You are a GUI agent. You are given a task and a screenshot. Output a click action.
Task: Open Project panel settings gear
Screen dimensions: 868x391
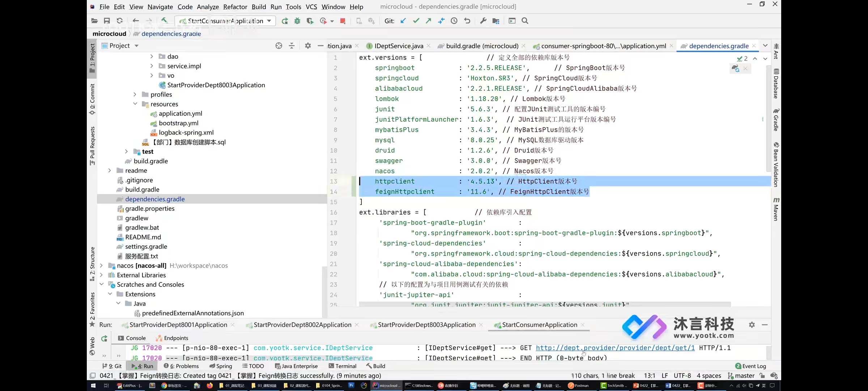(308, 46)
